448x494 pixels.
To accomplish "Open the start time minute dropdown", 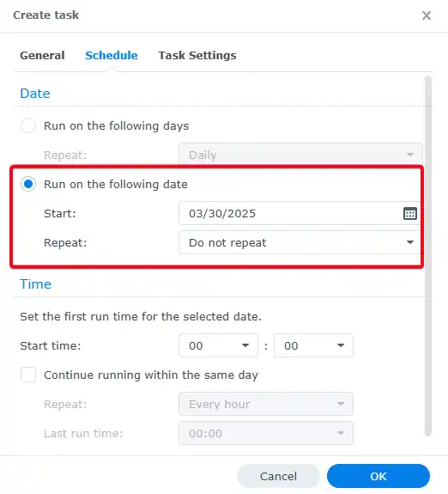I will tap(313, 345).
